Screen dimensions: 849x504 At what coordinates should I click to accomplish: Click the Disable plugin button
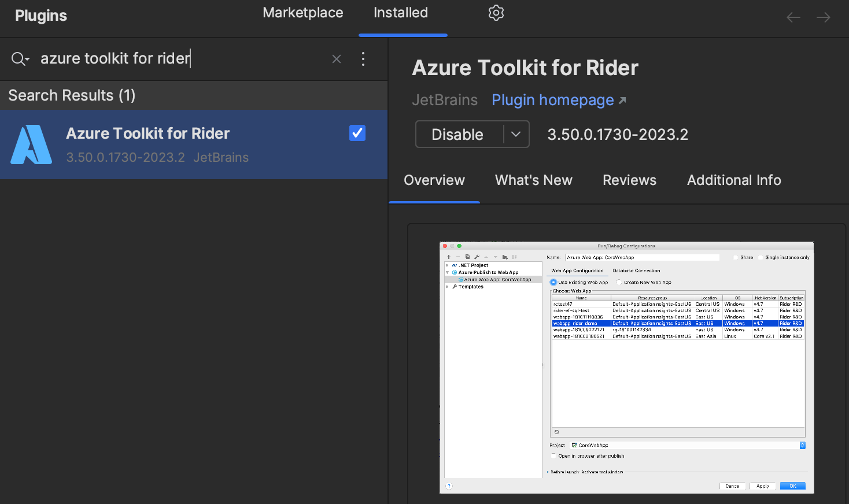tap(459, 134)
